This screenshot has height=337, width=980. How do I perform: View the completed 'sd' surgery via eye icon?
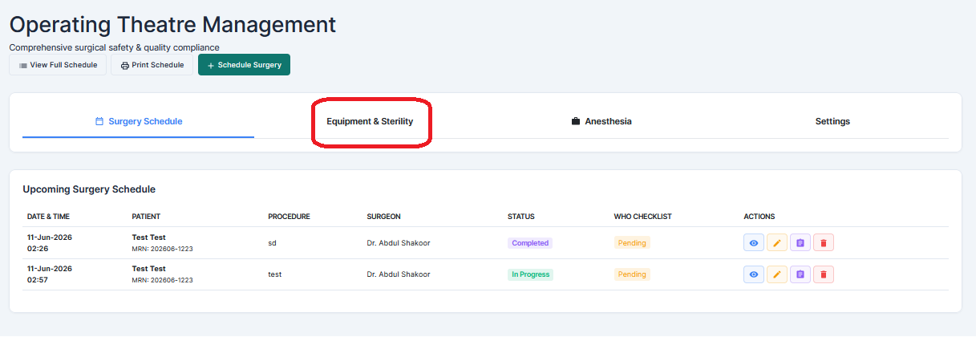pyautogui.click(x=754, y=243)
